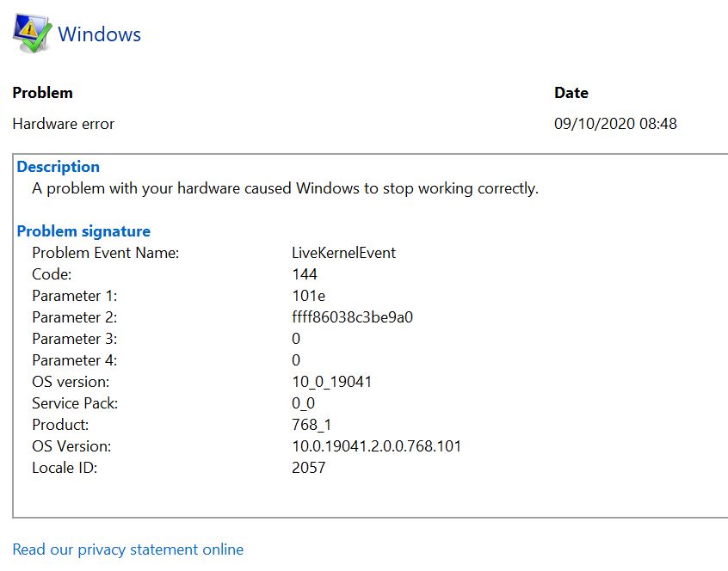Viewport: 728px width, 571px height.
Task: Select the value ffff86038c3be9a0
Action: (x=353, y=317)
